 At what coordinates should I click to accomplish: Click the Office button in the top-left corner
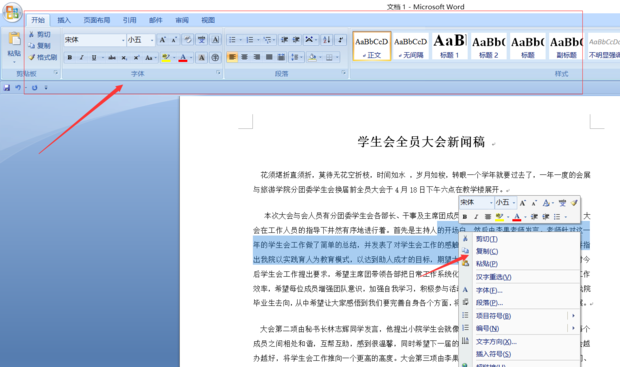coord(12,12)
